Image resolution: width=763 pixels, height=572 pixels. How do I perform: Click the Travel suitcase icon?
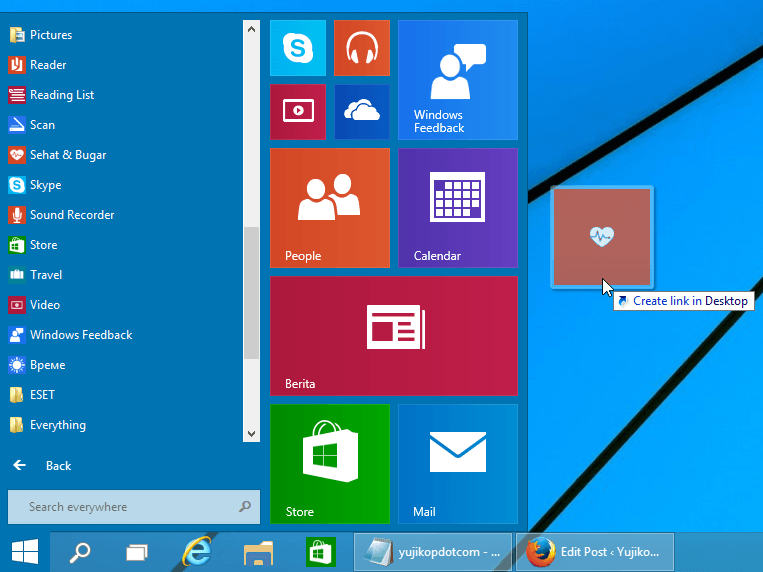pyautogui.click(x=17, y=275)
